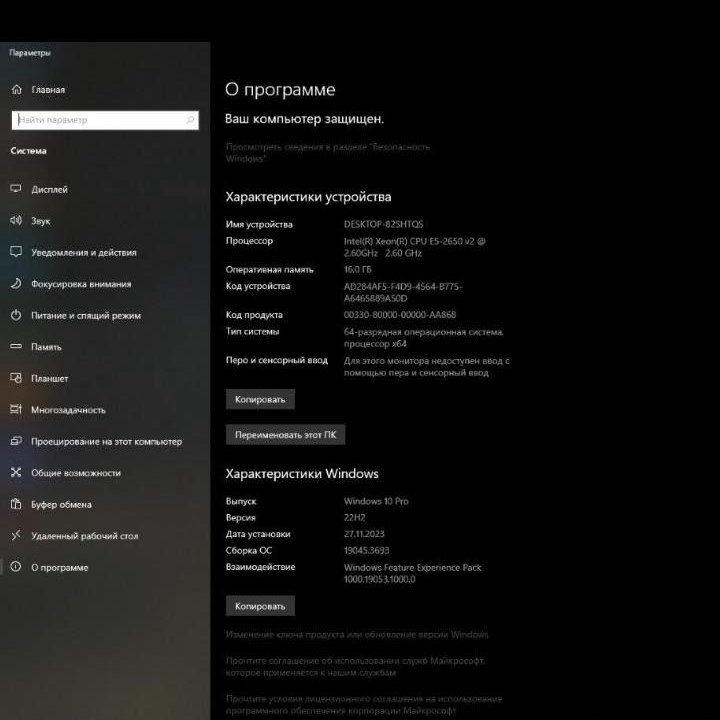720x720 pixels.
Task: Copy the device specifications
Action: [260, 399]
